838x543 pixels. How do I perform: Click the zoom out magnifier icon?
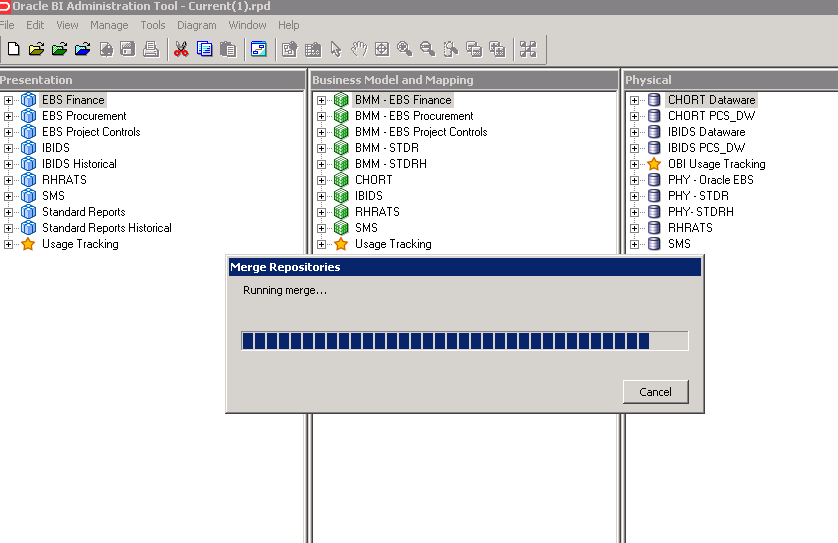point(428,50)
